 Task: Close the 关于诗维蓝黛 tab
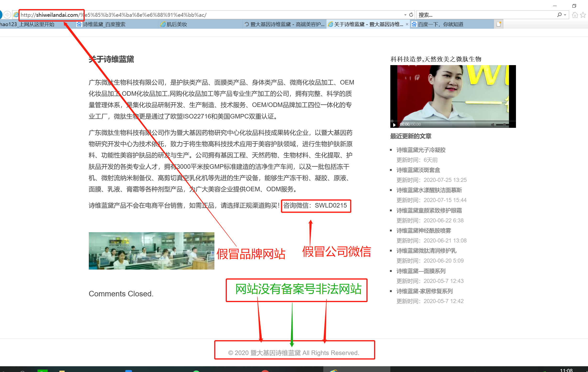[407, 24]
